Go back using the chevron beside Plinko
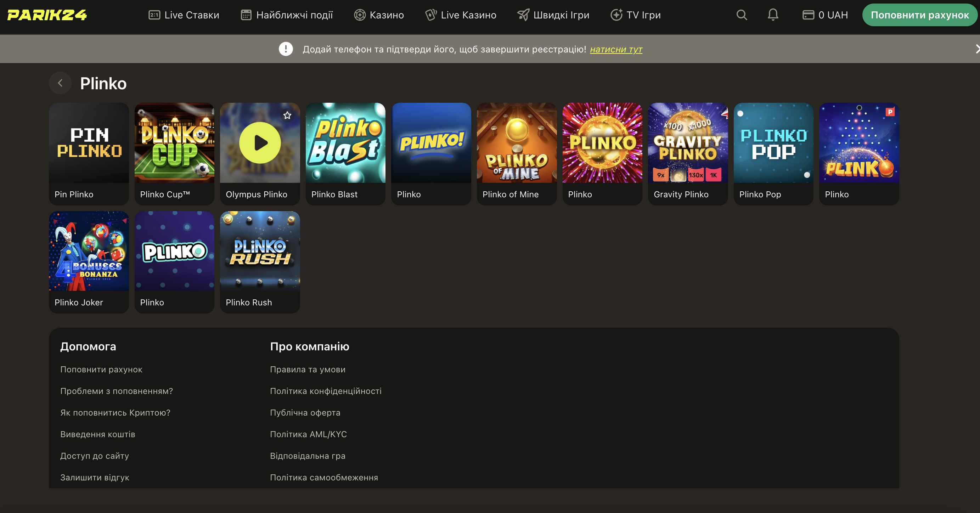The height and width of the screenshot is (513, 980). click(x=60, y=83)
